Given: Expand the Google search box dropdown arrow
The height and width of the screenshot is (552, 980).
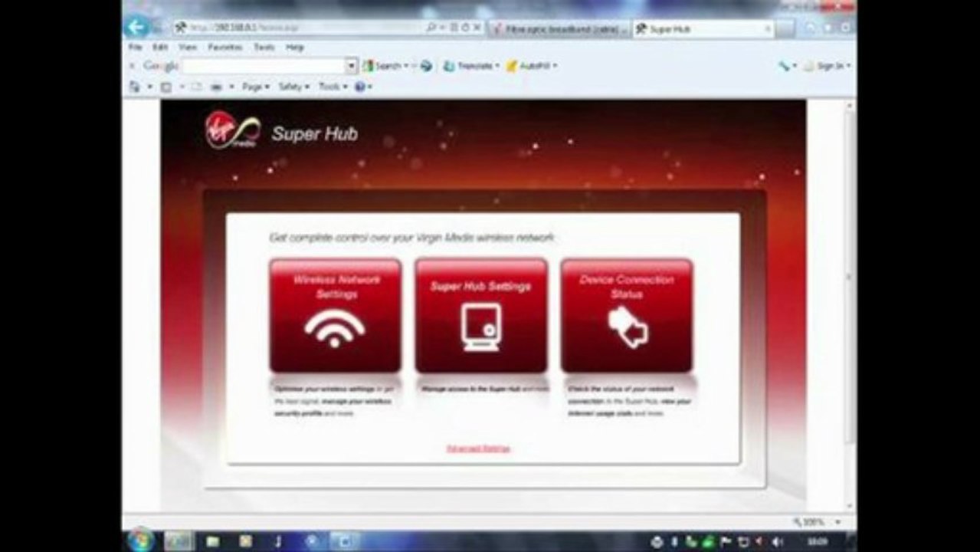Looking at the screenshot, I should 352,67.
